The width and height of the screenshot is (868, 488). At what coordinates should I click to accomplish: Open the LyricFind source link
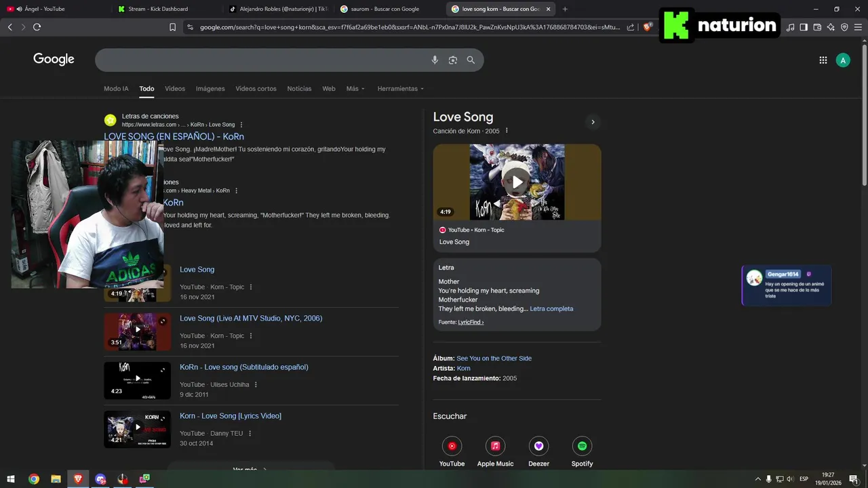[471, 322]
